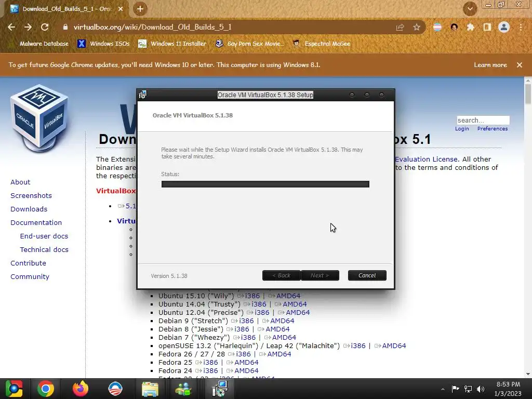The width and height of the screenshot is (532, 399).
Task: Click the installer icon on taskbar
Action: click(220, 389)
